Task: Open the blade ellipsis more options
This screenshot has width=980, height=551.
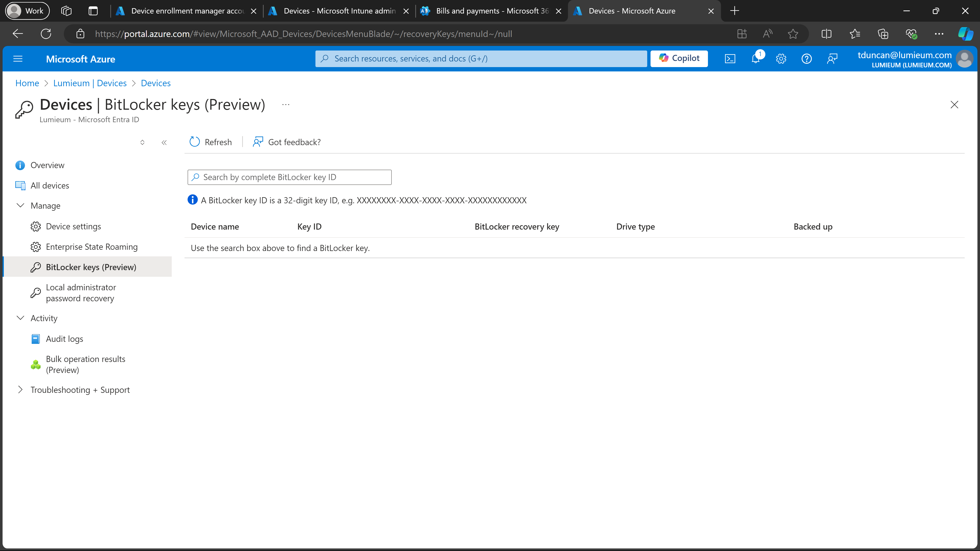Action: click(x=286, y=105)
